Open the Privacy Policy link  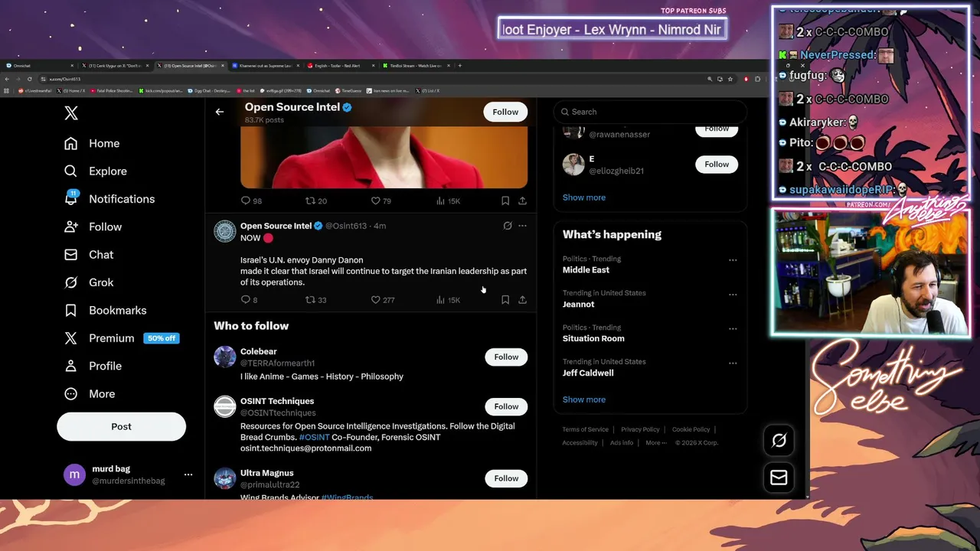pos(640,429)
